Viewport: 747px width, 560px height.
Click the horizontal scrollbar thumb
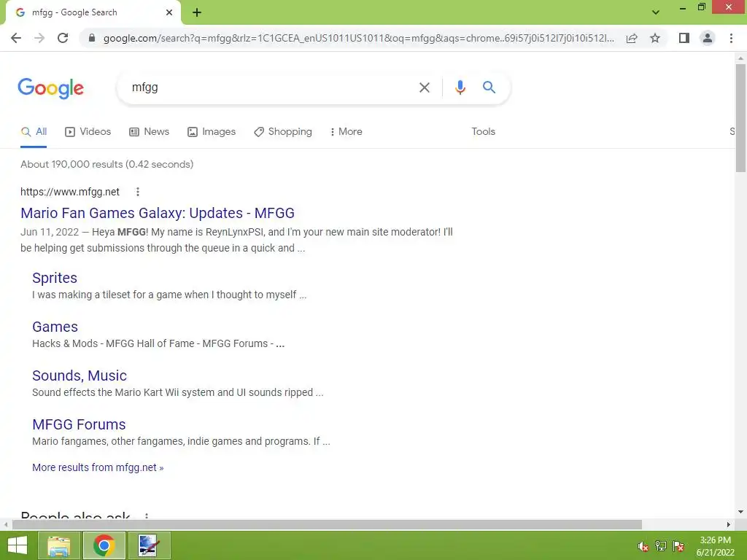click(x=327, y=524)
